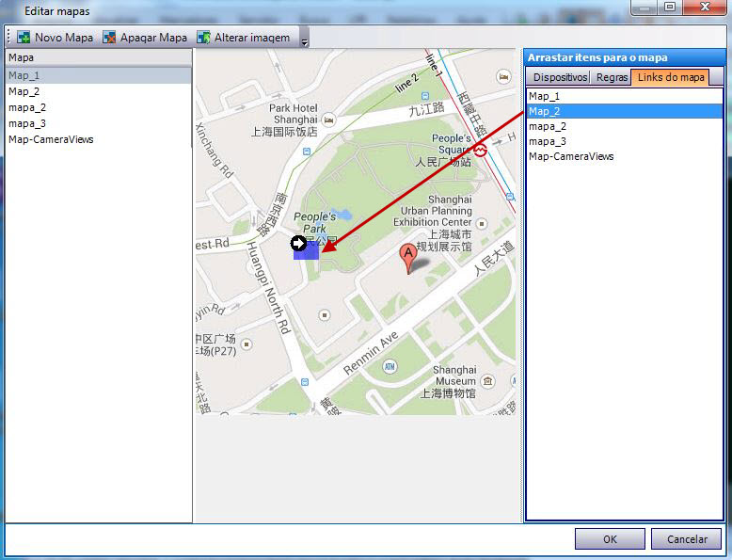
Task: Select Map_1 in the left Mapa list
Action: click(x=99, y=75)
